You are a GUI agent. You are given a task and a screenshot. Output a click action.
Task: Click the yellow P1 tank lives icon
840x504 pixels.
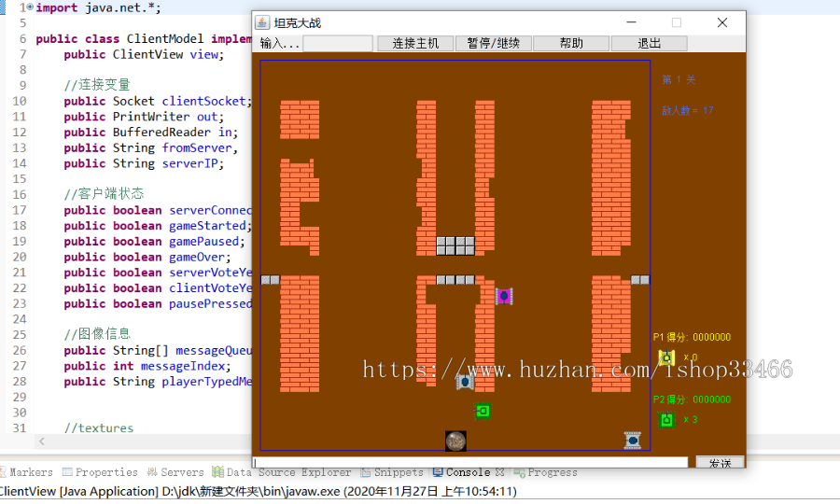click(666, 357)
